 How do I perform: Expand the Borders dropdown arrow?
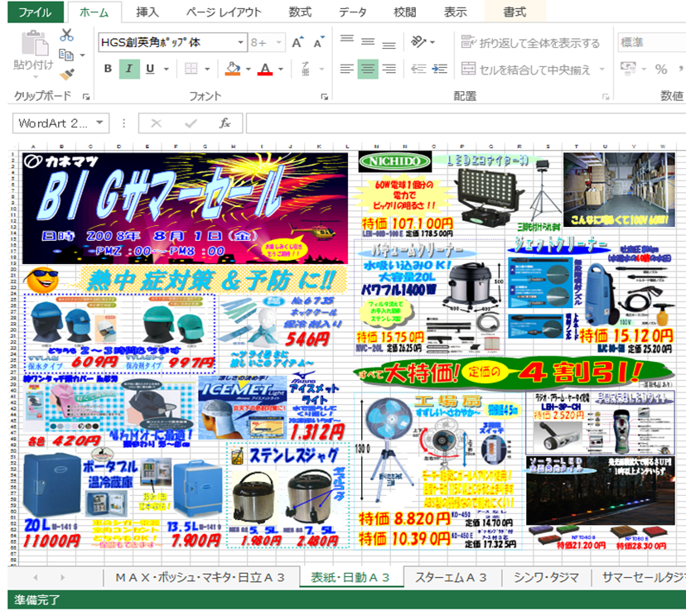(207, 69)
